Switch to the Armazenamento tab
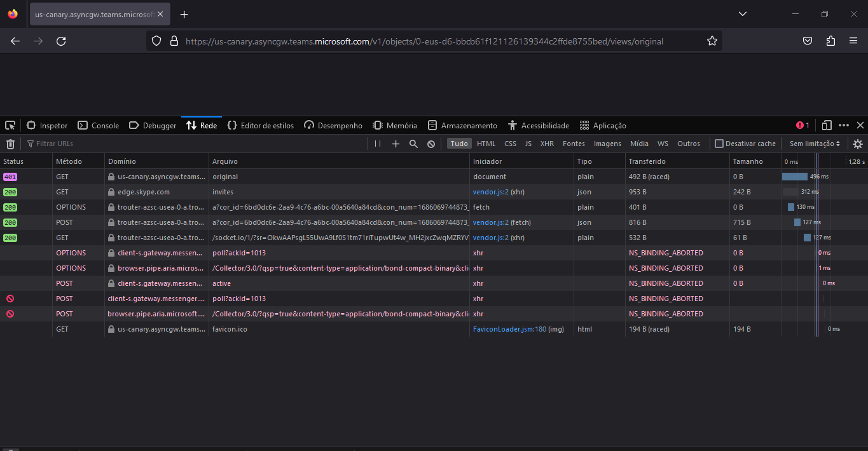Viewport: 868px width, 451px height. coord(462,126)
